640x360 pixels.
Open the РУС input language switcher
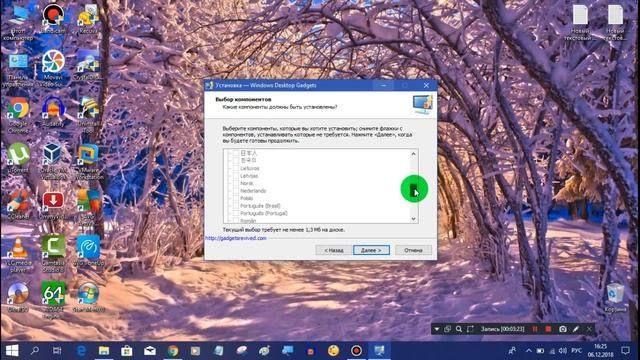click(576, 351)
